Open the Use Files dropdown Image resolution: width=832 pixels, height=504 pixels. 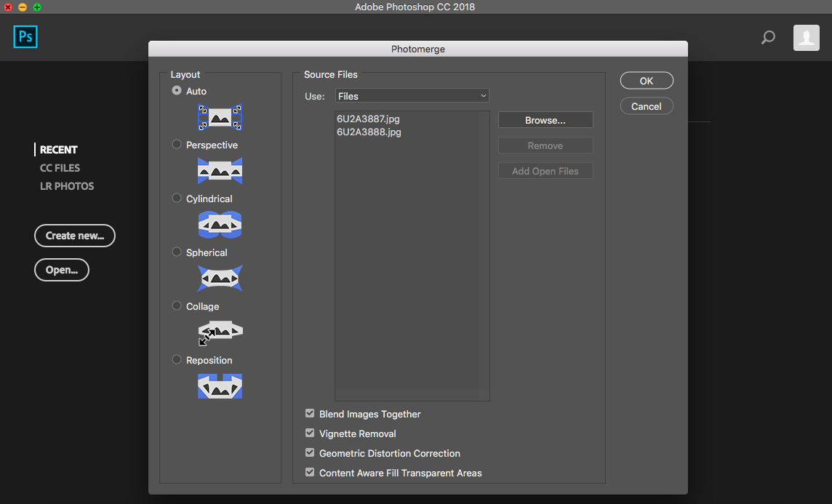(x=412, y=96)
